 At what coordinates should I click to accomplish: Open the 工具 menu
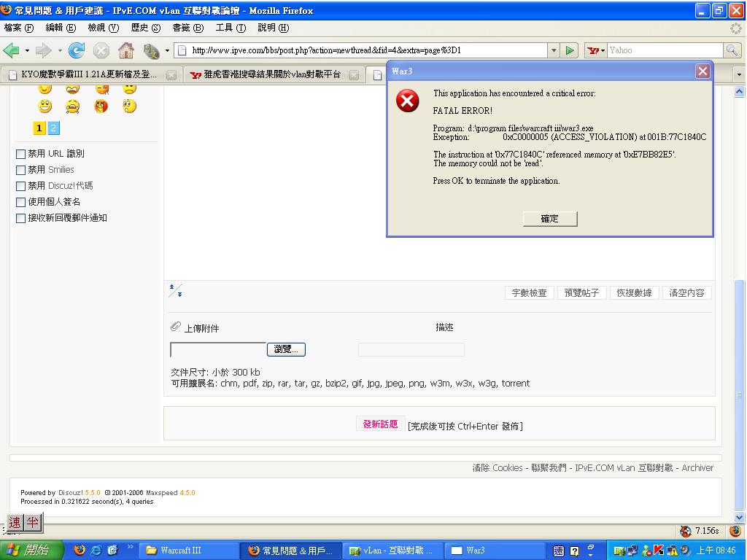click(231, 28)
